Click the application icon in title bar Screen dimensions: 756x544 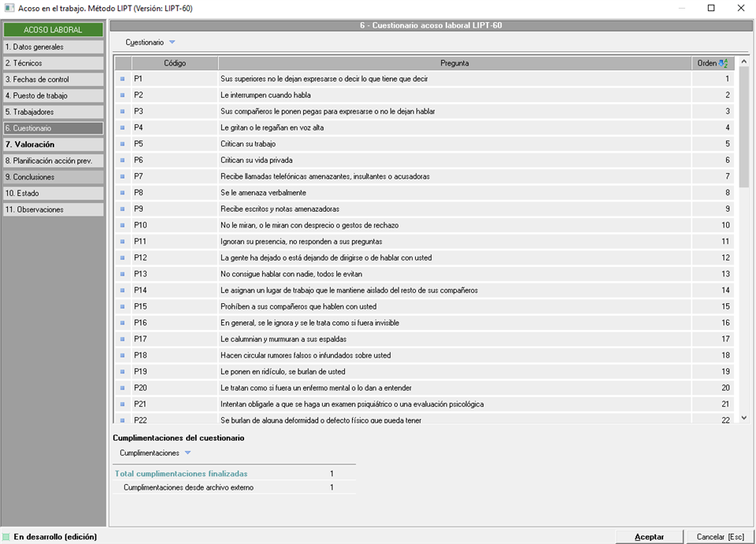click(9, 9)
